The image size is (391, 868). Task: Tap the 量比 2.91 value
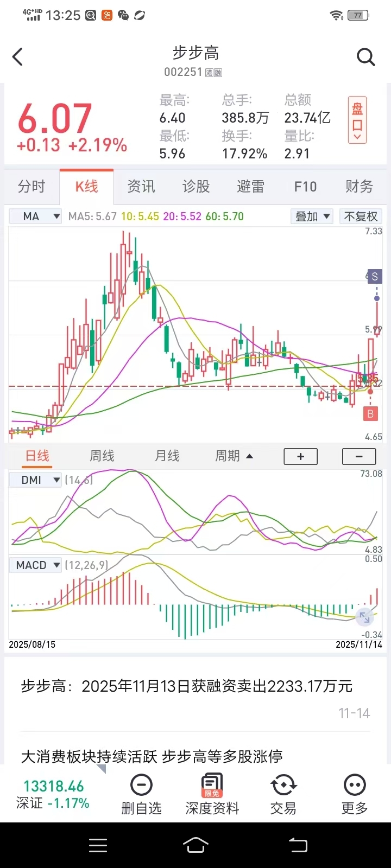(297, 154)
